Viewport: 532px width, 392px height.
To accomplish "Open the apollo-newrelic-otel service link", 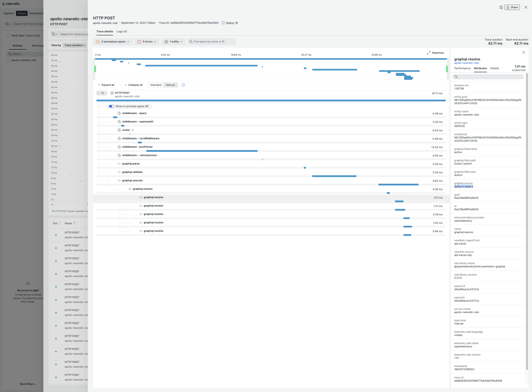I will pos(466,63).
